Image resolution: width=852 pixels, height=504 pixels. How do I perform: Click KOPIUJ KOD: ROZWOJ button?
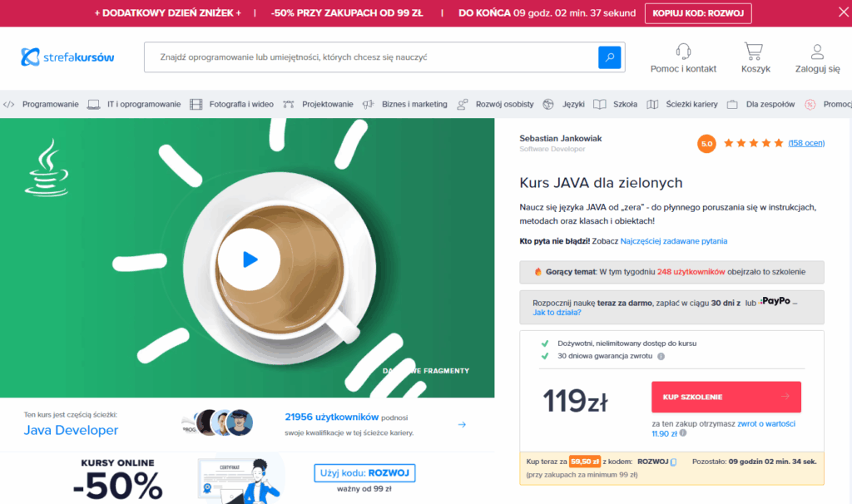(698, 13)
